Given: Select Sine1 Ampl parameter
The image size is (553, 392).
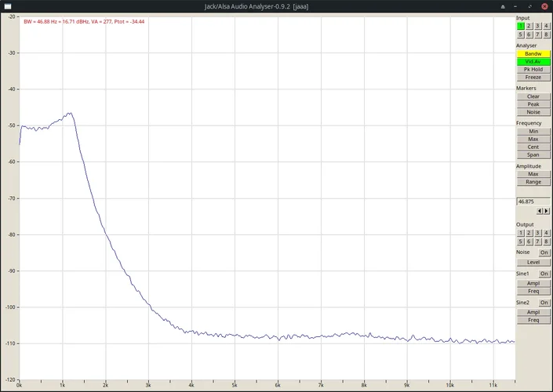Looking at the screenshot, I should click(533, 284).
